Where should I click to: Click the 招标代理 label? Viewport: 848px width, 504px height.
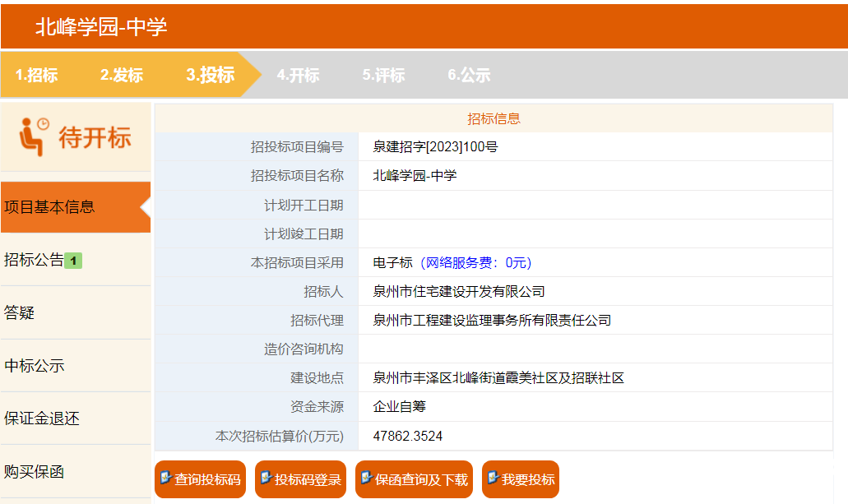point(317,320)
